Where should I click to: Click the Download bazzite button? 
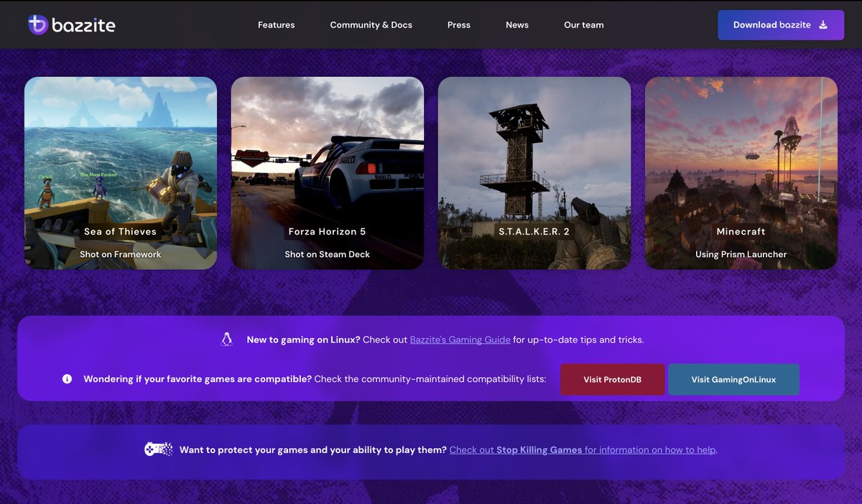[x=781, y=25]
